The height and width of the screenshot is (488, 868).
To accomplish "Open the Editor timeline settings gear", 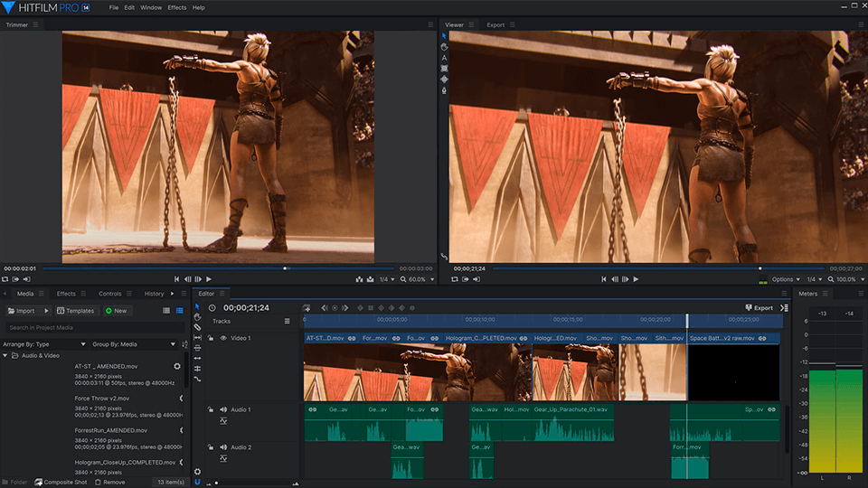I will [x=197, y=472].
